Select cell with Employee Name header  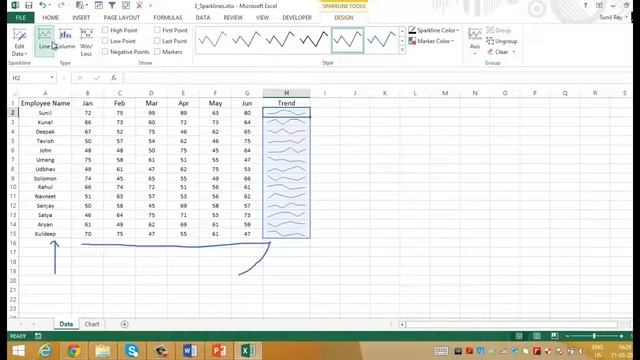pos(45,103)
